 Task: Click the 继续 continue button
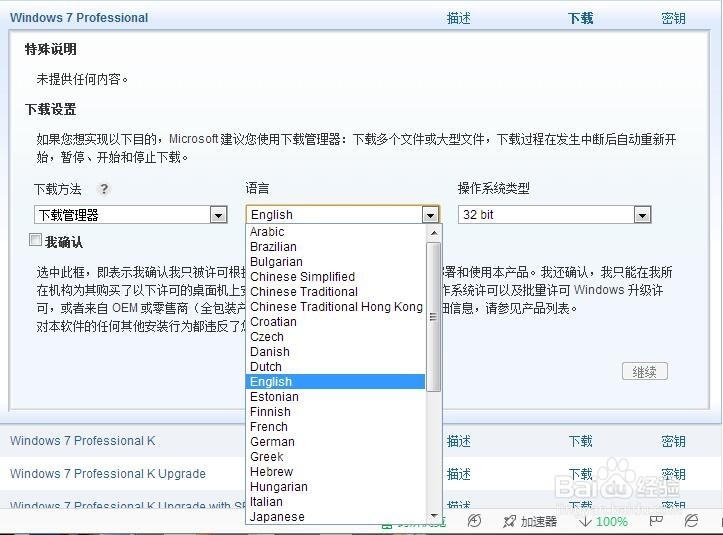click(x=645, y=371)
